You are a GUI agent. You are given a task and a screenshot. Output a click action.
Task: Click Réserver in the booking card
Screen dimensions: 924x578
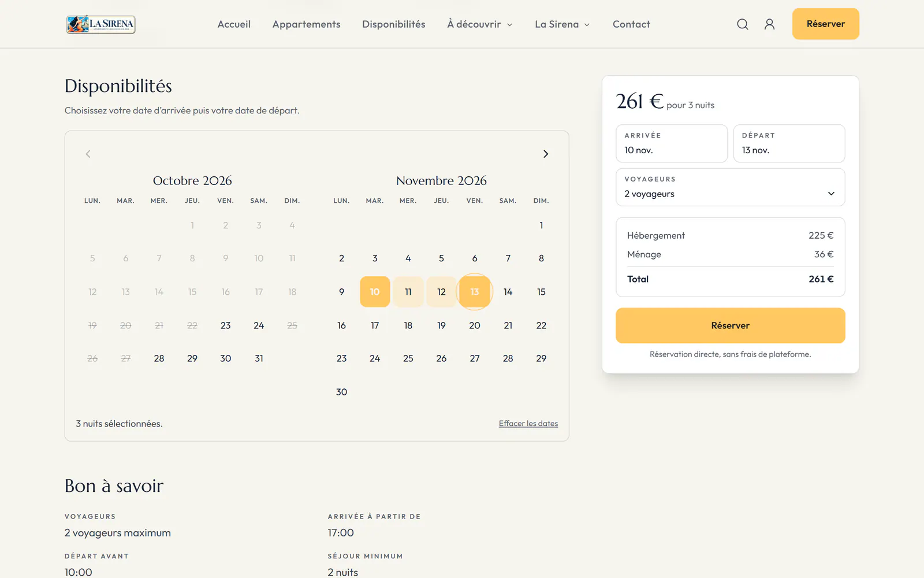tap(731, 325)
